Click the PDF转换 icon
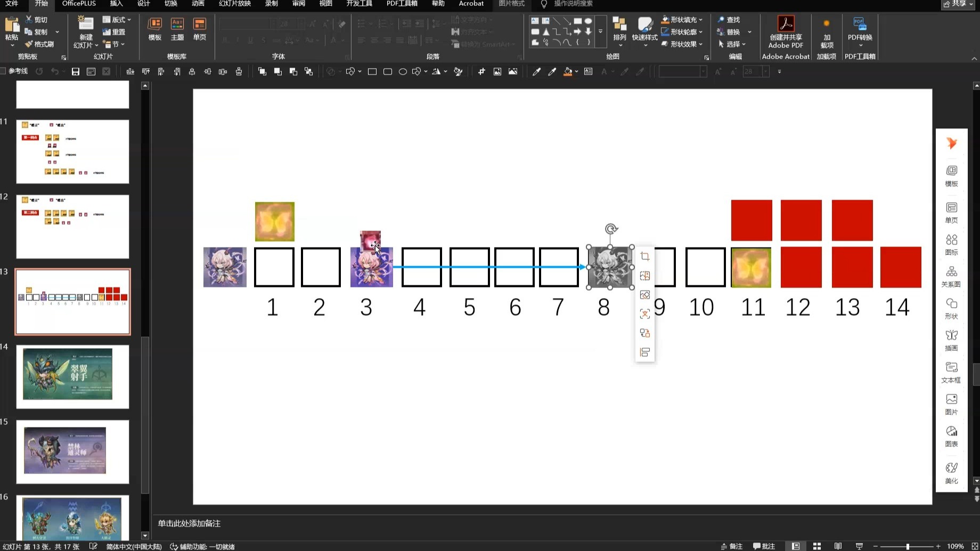The image size is (980, 551). point(860,24)
